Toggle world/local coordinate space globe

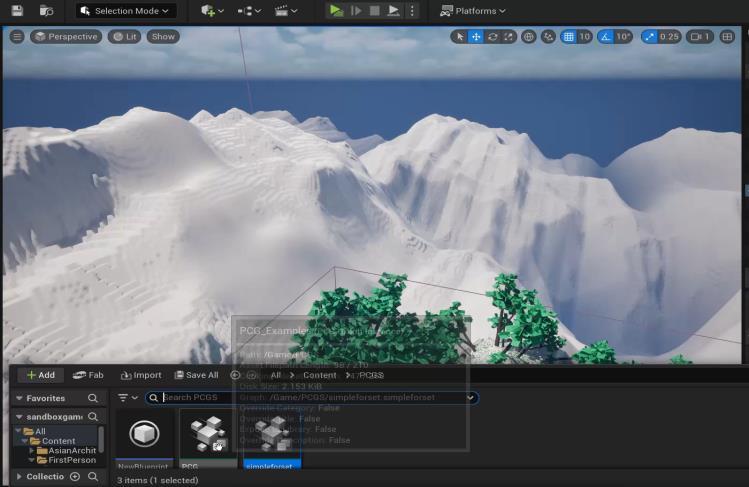529,37
